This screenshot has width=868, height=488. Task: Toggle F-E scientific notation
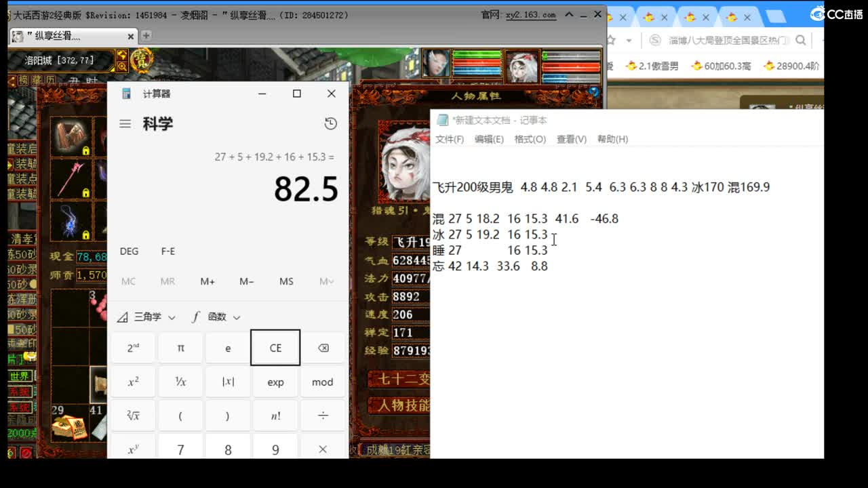168,251
